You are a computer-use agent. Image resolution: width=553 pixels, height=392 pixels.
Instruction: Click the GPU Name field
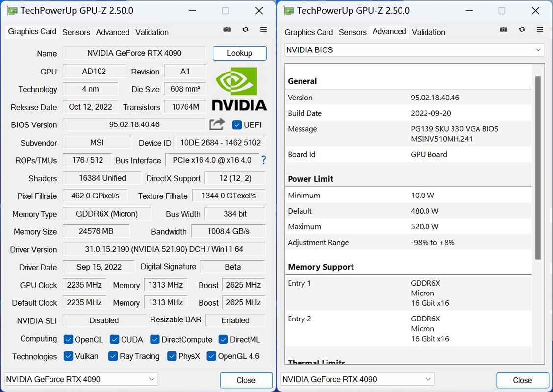click(134, 53)
